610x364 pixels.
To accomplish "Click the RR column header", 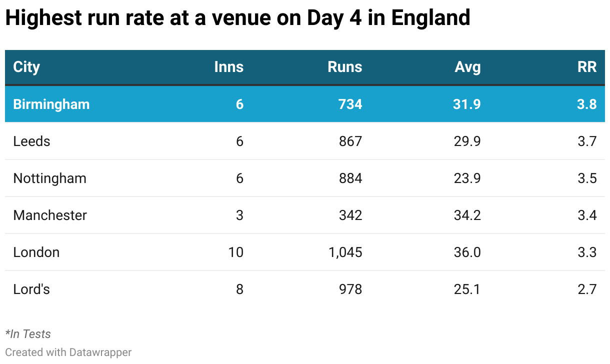I will (587, 67).
